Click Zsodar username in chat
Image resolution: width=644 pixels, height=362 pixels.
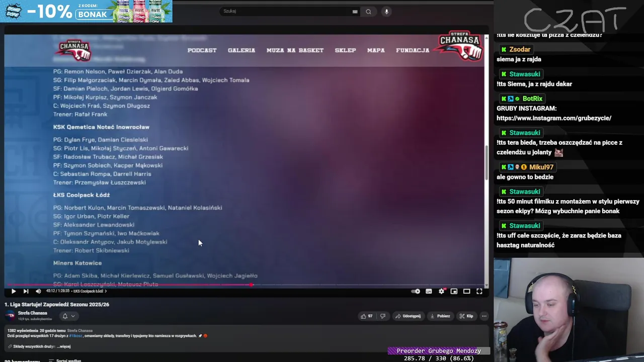520,49
